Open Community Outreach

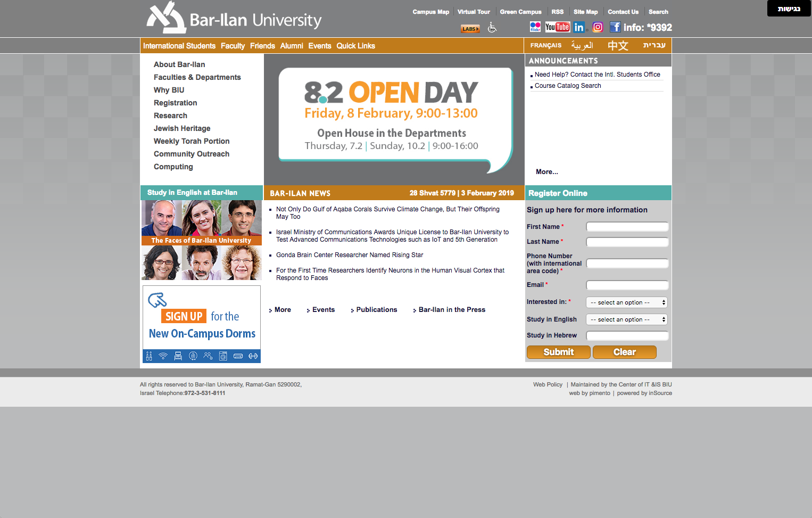click(x=192, y=154)
